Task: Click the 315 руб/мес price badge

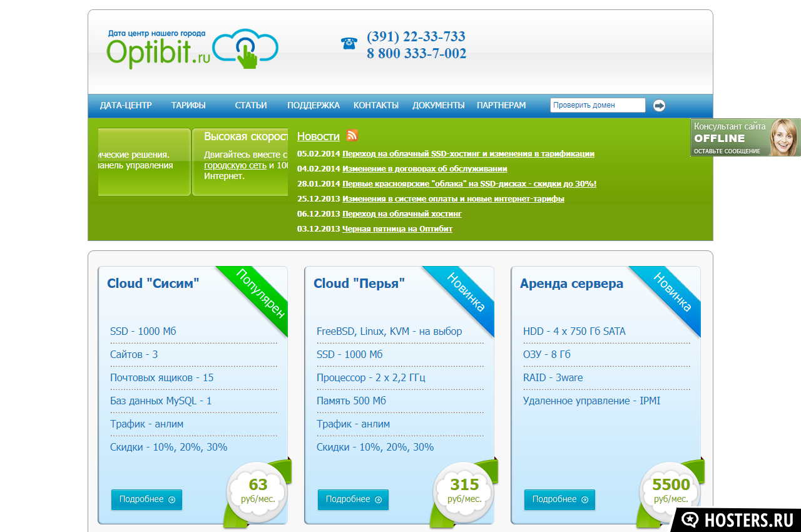Action: coord(464,491)
